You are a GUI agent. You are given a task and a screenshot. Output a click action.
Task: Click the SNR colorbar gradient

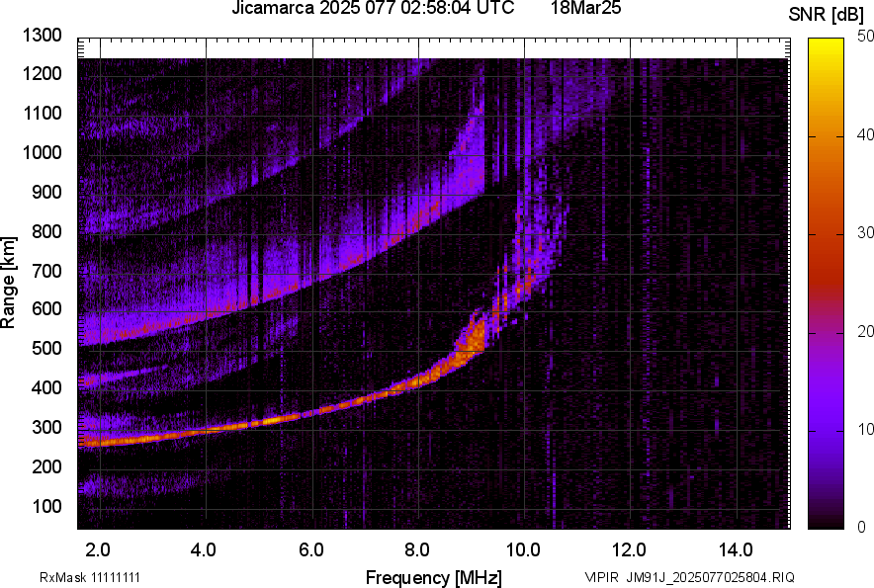pyautogui.click(x=826, y=284)
